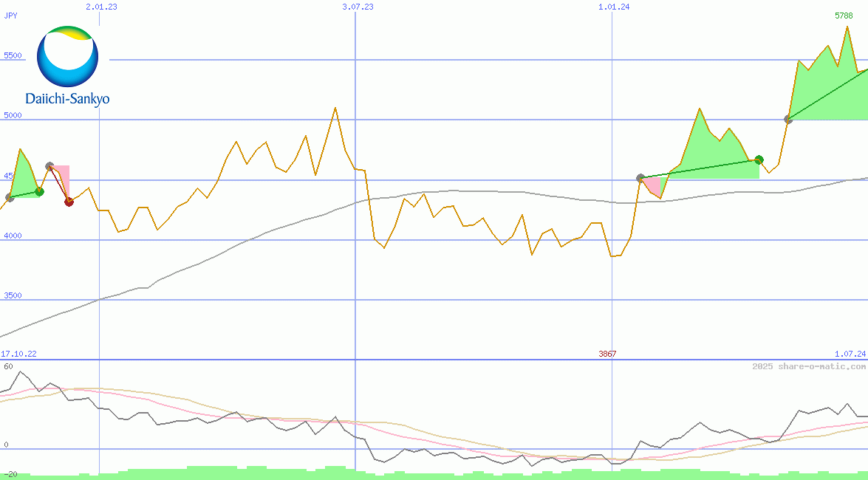
Task: Click the 3500 price axis label
Action: [13, 295]
